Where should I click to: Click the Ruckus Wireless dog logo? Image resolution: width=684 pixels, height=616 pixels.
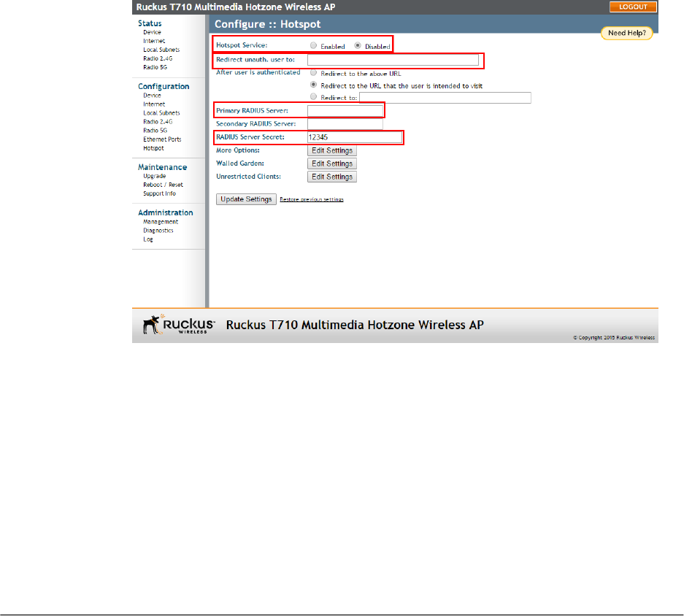pos(178,325)
